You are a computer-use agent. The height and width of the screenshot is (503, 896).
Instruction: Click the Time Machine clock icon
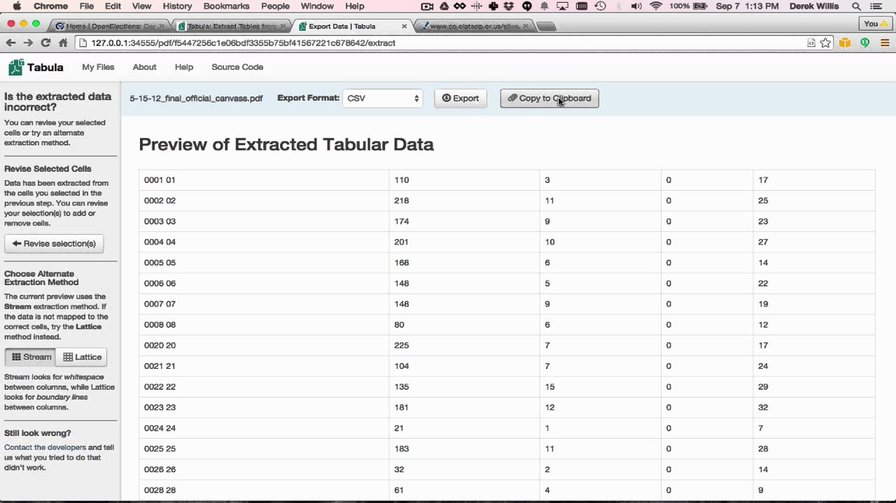coord(600,6)
